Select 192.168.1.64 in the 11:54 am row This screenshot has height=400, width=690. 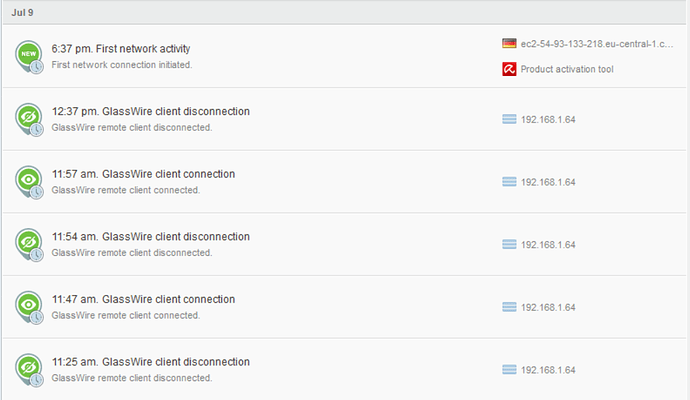[x=548, y=244]
